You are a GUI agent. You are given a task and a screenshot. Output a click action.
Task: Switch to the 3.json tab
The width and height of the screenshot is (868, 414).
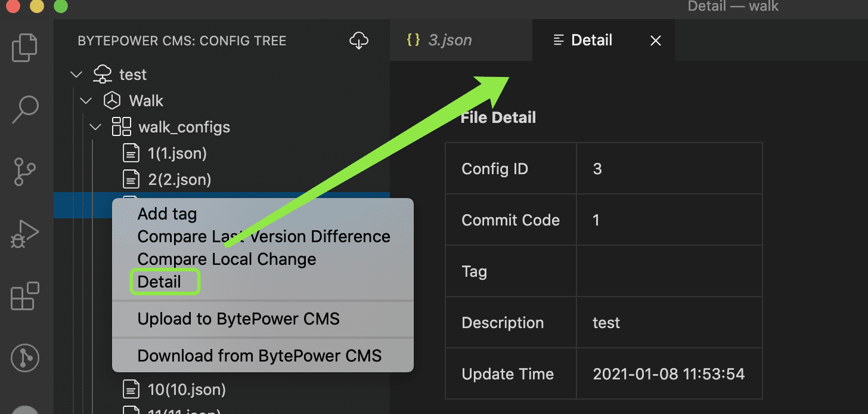pos(461,40)
